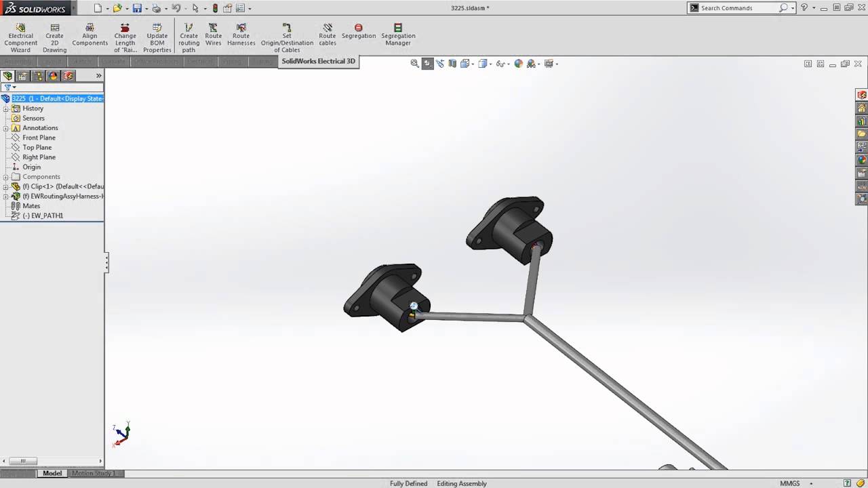Open the Segregation Manager
868x488 pixels.
[x=398, y=35]
